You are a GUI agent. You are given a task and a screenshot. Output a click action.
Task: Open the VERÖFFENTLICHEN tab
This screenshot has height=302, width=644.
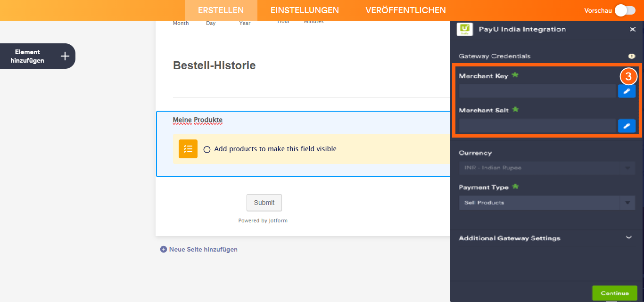[406, 10]
